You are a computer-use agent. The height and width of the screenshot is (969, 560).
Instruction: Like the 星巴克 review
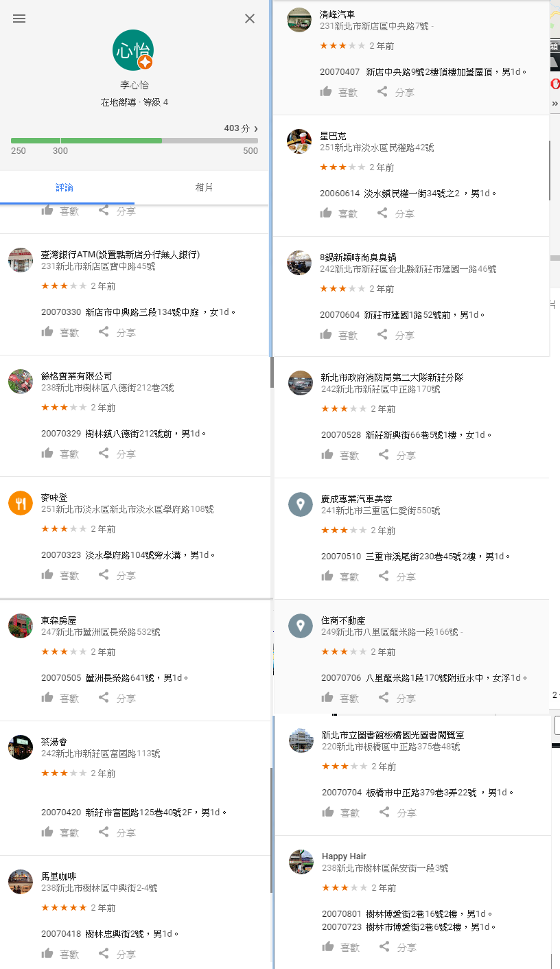tap(339, 213)
